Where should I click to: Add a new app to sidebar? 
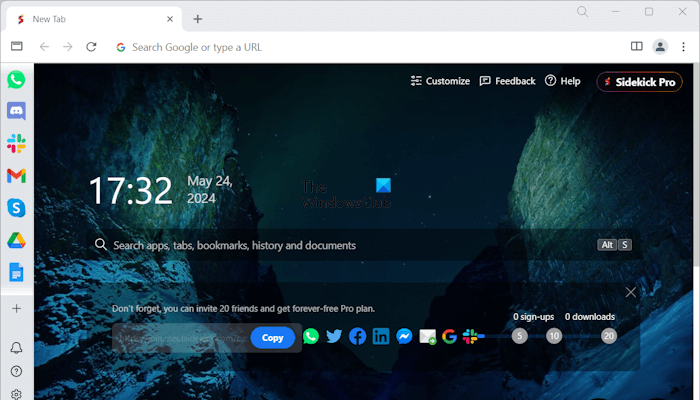(16, 309)
